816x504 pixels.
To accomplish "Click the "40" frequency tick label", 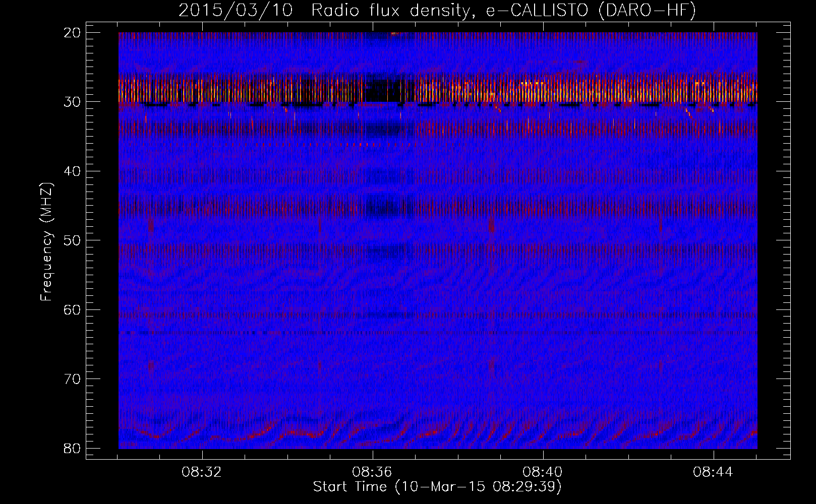I will (73, 171).
